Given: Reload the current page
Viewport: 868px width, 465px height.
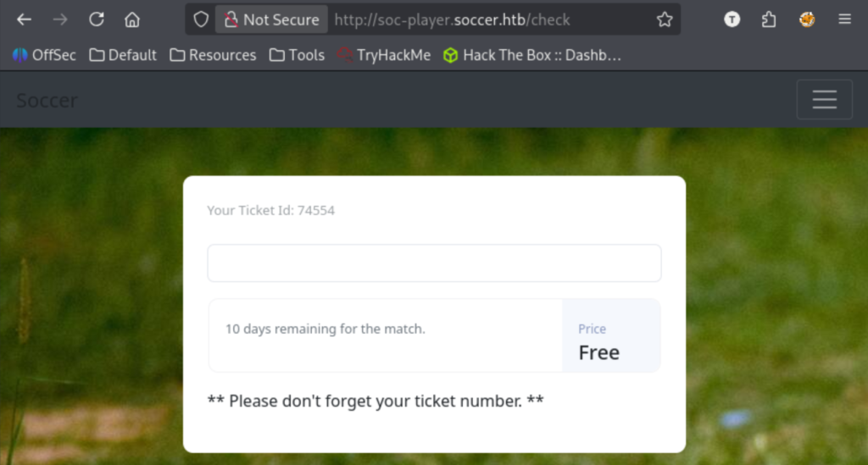Looking at the screenshot, I should pyautogui.click(x=97, y=19).
